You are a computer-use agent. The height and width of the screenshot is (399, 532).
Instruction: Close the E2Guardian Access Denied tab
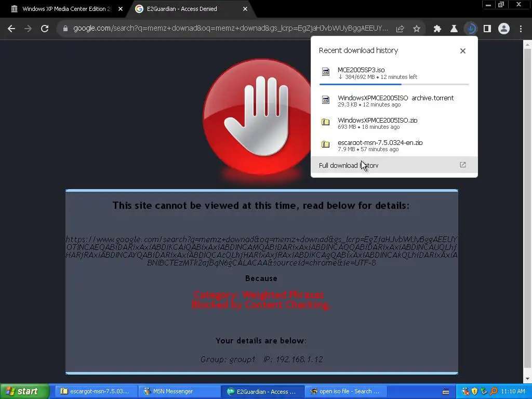tap(245, 9)
